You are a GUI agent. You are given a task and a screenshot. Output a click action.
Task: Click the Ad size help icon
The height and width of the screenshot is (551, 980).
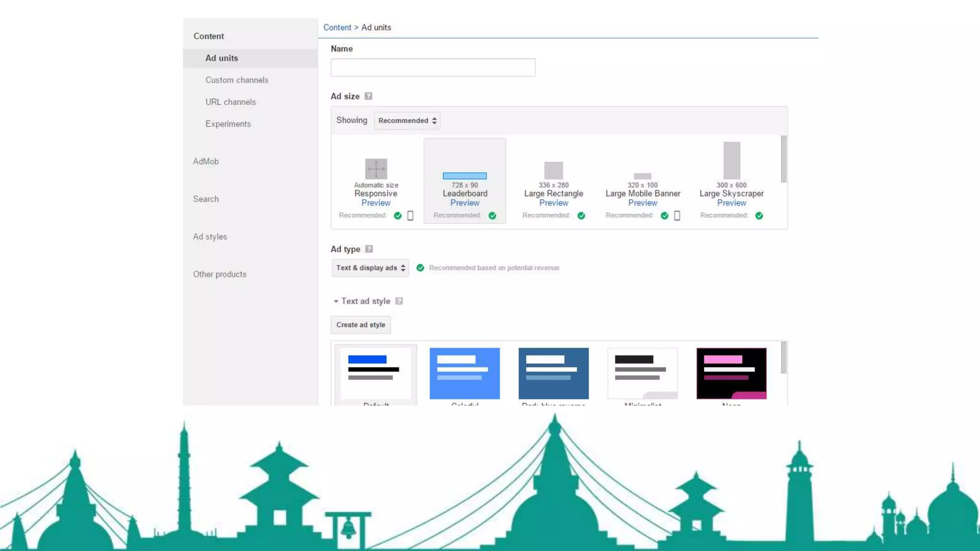[x=368, y=96]
